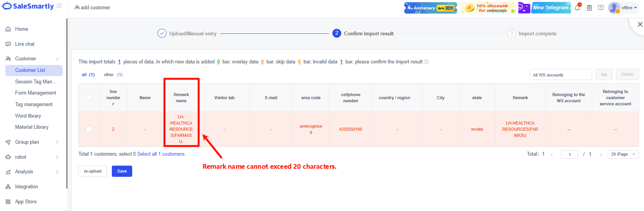Viewport: 644px width, 211px height.
Task: Open the help question mark icon
Action: click(x=601, y=8)
